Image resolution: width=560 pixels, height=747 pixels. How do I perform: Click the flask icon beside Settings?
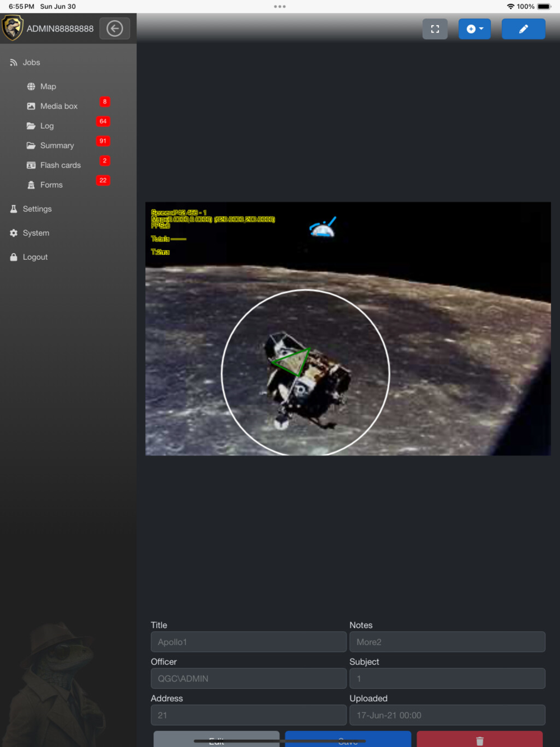tap(13, 209)
